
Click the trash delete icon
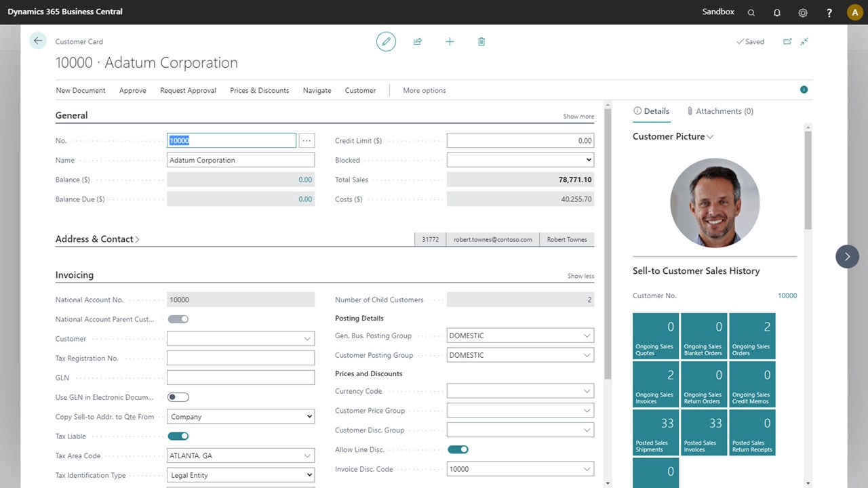[x=481, y=41]
